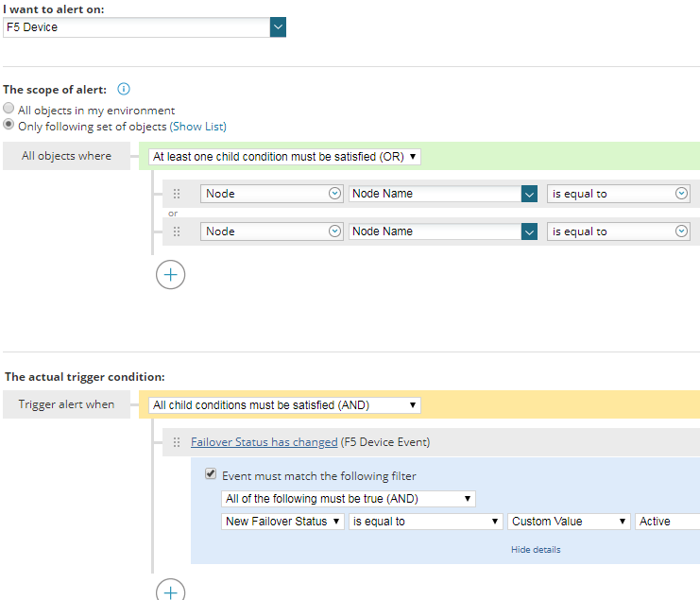Viewport: 700px width, 600px height.
Task: Open New Failover Status dropdown
Action: coord(282,522)
